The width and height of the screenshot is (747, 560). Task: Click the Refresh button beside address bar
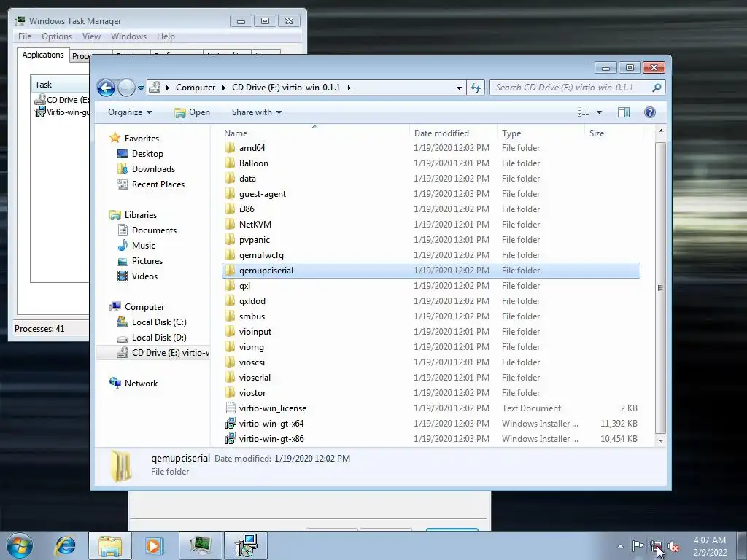[x=476, y=87]
